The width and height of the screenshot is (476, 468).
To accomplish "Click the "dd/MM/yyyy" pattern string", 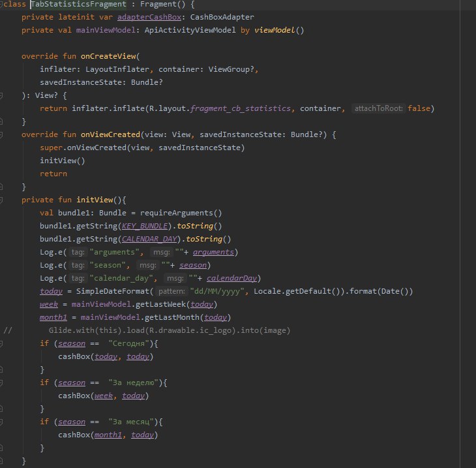I will pyautogui.click(x=217, y=291).
